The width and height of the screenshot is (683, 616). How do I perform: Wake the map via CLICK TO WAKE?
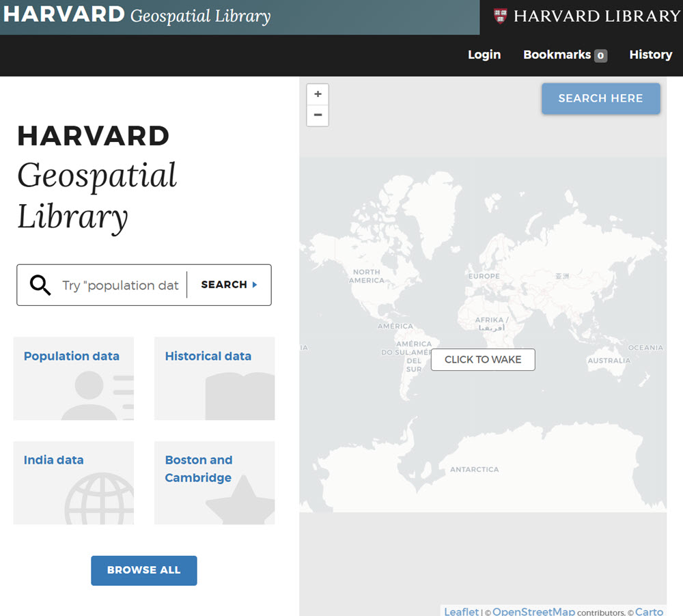click(x=482, y=359)
